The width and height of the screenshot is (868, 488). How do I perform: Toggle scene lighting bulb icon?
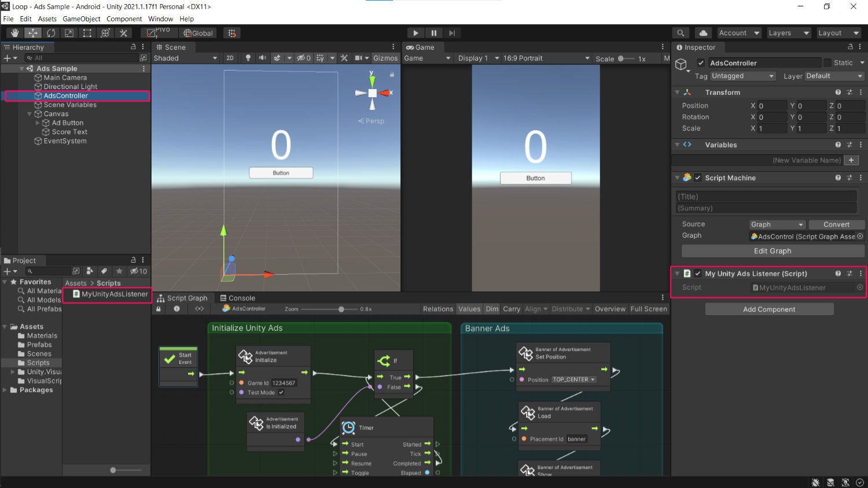[x=248, y=58]
